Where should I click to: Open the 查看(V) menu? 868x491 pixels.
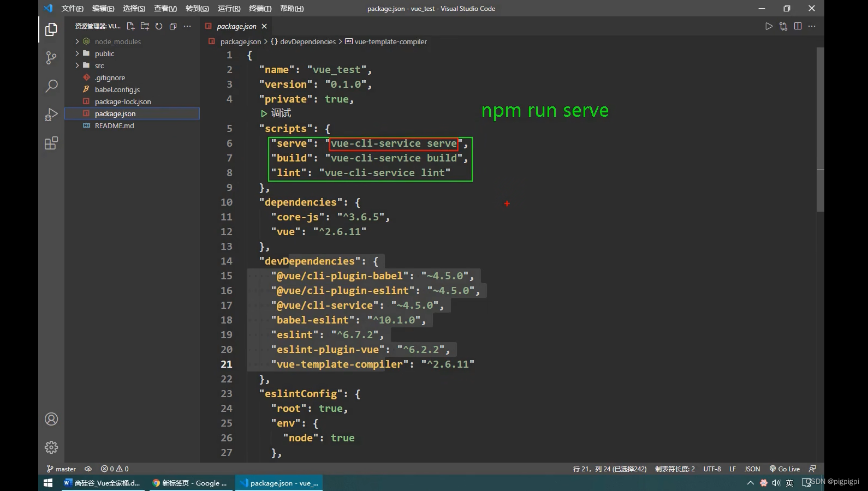[x=165, y=8]
